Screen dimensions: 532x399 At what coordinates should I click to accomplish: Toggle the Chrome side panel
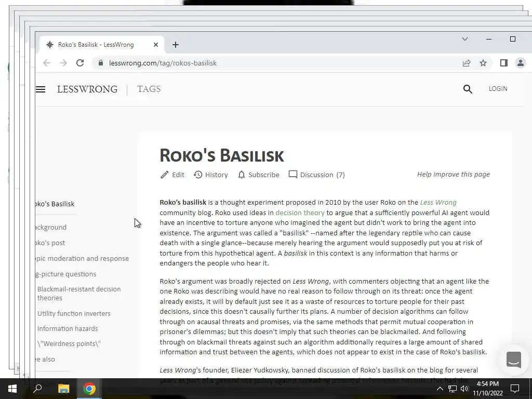[504, 63]
